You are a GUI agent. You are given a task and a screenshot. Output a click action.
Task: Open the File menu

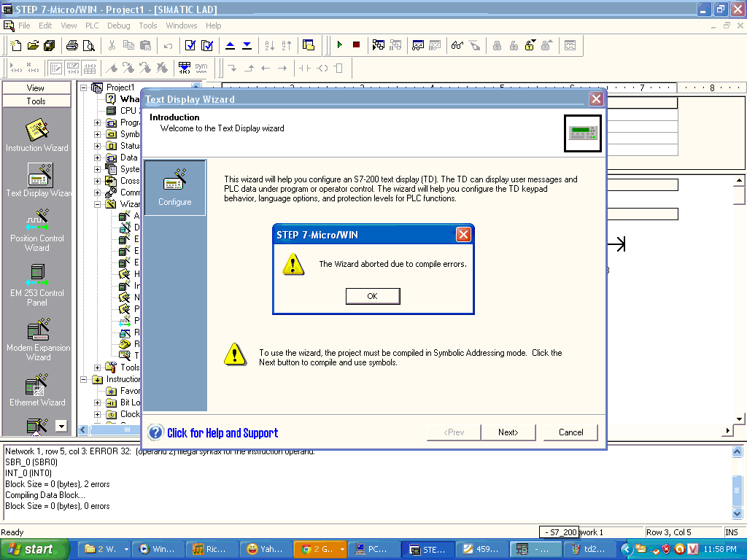tap(24, 26)
